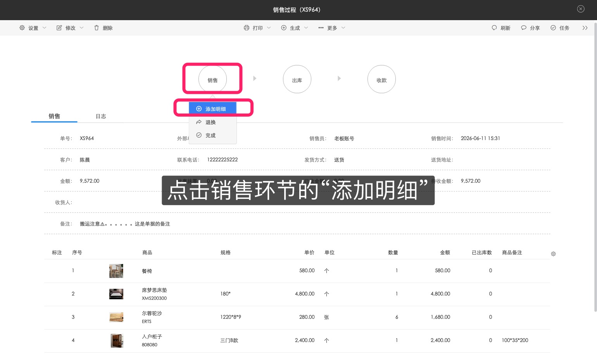Open the 尔蓉驼沙 product thumbnail

(x=116, y=317)
